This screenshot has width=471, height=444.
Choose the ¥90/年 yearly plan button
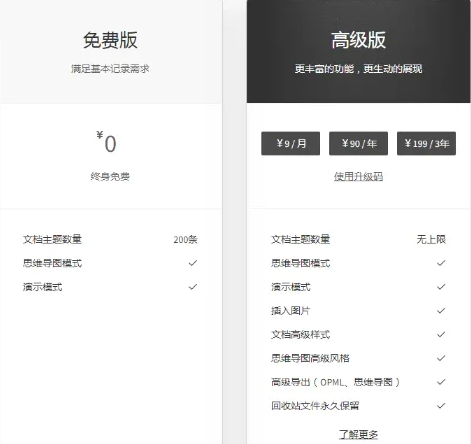tap(358, 143)
